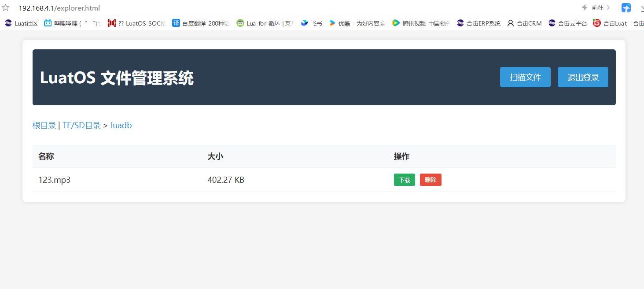The height and width of the screenshot is (289, 644).
Task: Click the address bar URL 192.168.4.1/explorer.html
Action: pyautogui.click(x=59, y=8)
